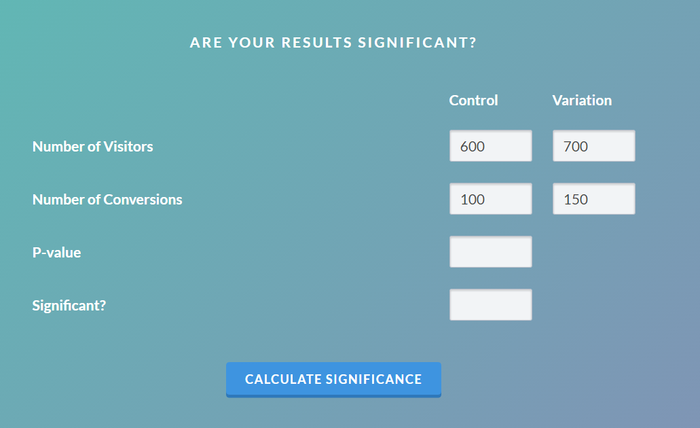700x428 pixels.
Task: Click the Control Number of Conversions field
Action: coord(490,199)
